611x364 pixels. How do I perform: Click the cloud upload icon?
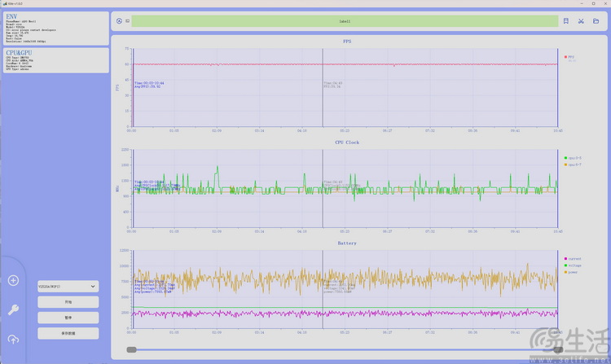(x=13, y=339)
